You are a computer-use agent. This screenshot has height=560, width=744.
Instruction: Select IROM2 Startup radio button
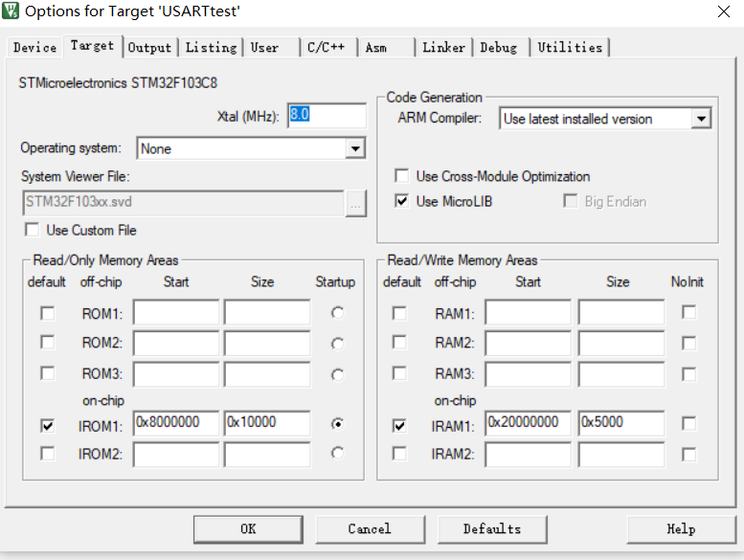(x=337, y=454)
